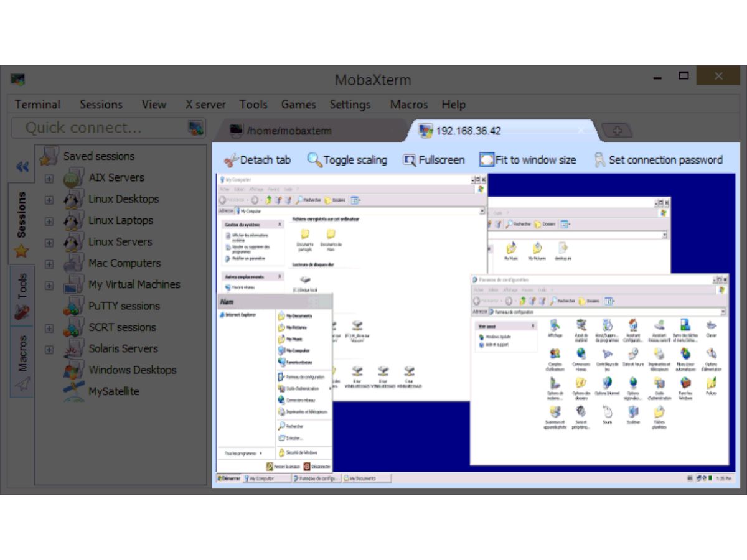
Task: Open the Games menu
Action: point(298,105)
